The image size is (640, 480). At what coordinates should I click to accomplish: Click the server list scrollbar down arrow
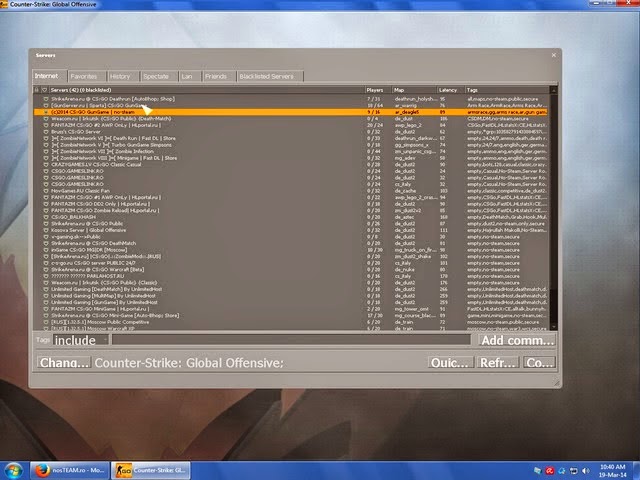553,327
